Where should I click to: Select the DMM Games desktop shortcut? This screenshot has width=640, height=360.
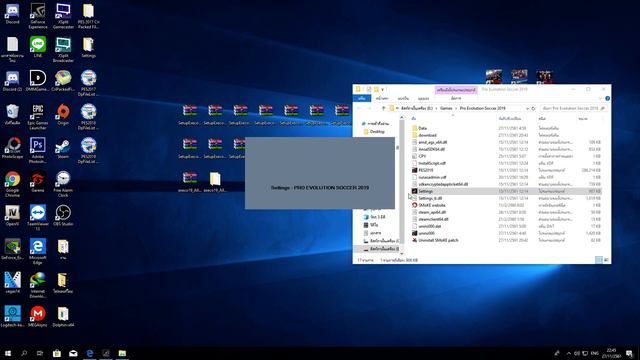coord(38,80)
